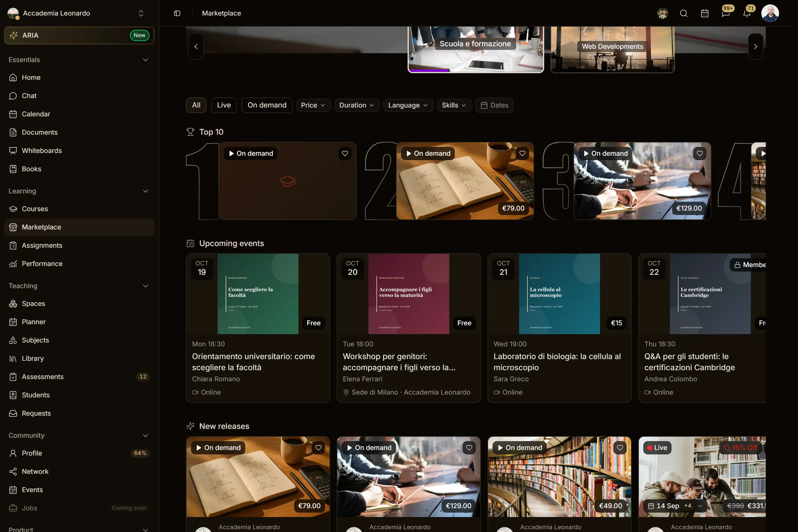Collapse the Community sidebar section
This screenshot has width=798, height=532.
[145, 436]
